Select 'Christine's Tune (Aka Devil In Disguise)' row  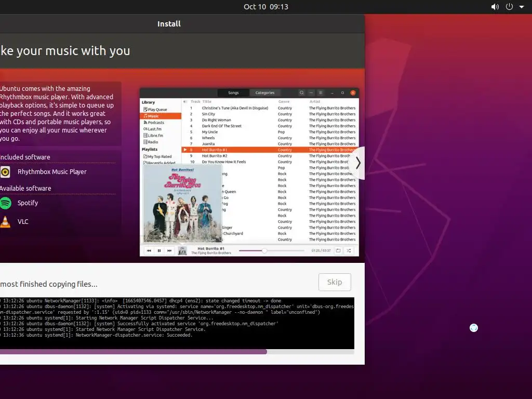[270, 108]
